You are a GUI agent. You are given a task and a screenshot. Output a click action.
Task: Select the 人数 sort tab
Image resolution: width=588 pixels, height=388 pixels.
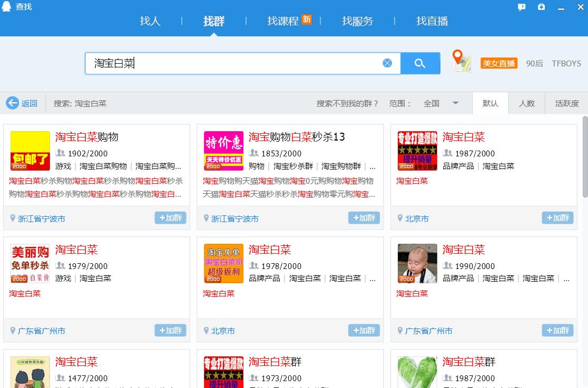coord(527,103)
